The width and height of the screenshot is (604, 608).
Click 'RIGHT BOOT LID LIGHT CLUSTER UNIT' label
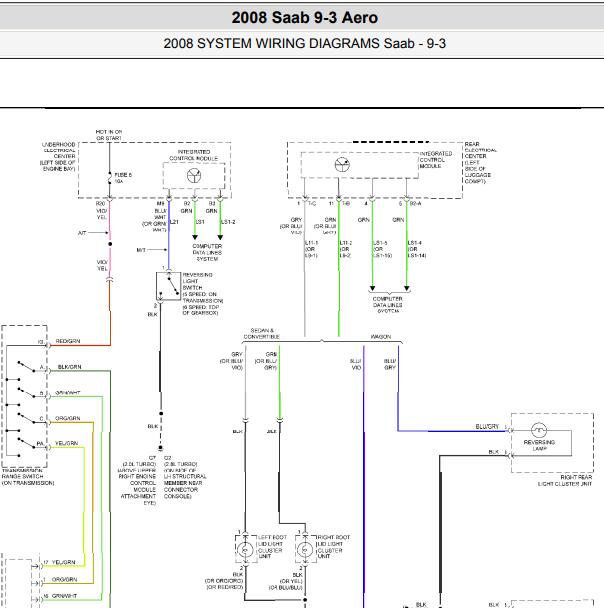[333, 547]
